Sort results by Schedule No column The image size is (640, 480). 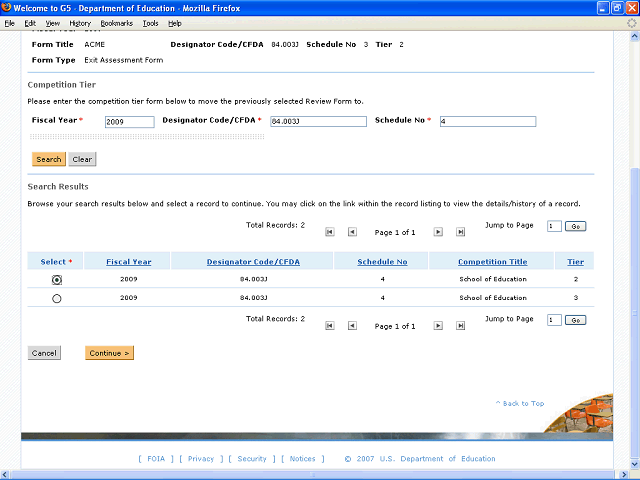tap(382, 262)
